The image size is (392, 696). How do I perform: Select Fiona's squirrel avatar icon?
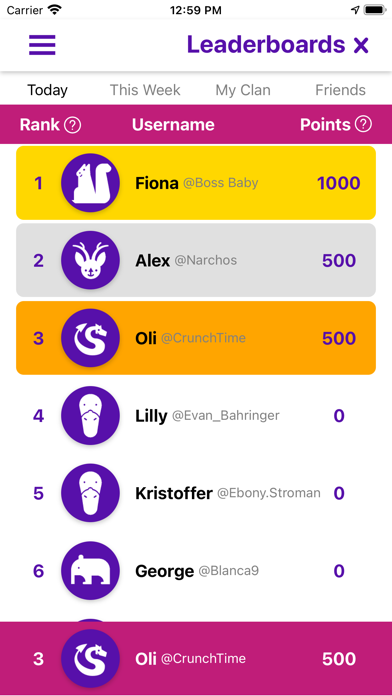click(91, 183)
